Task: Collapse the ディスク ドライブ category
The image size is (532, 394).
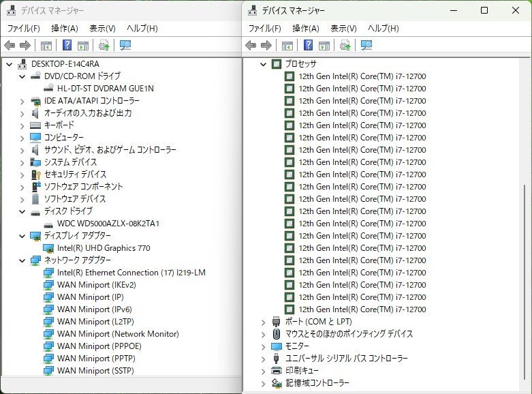Action: (22, 211)
